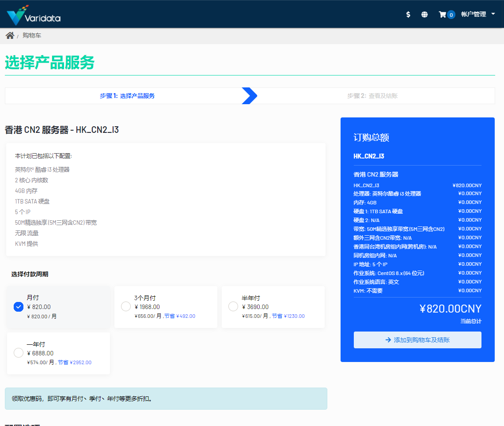Click the cart count badge showing 0
The height and width of the screenshot is (426, 504).
point(451,15)
